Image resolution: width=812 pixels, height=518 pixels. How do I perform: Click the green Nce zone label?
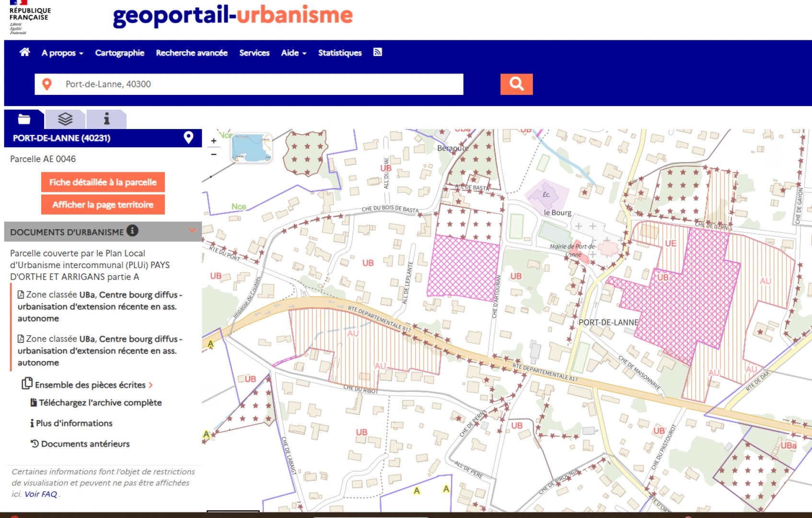click(x=239, y=207)
